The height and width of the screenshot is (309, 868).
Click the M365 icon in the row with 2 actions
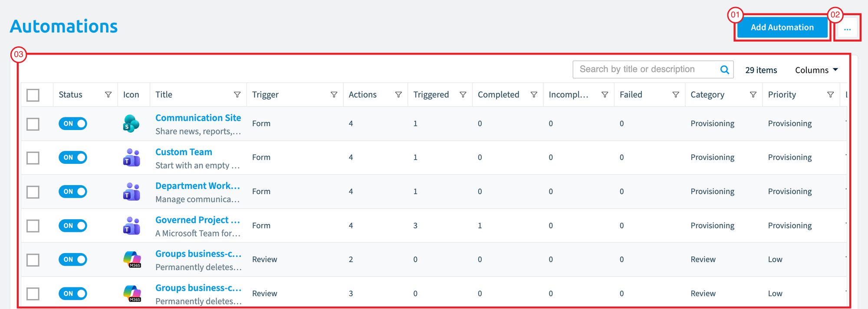point(132,259)
